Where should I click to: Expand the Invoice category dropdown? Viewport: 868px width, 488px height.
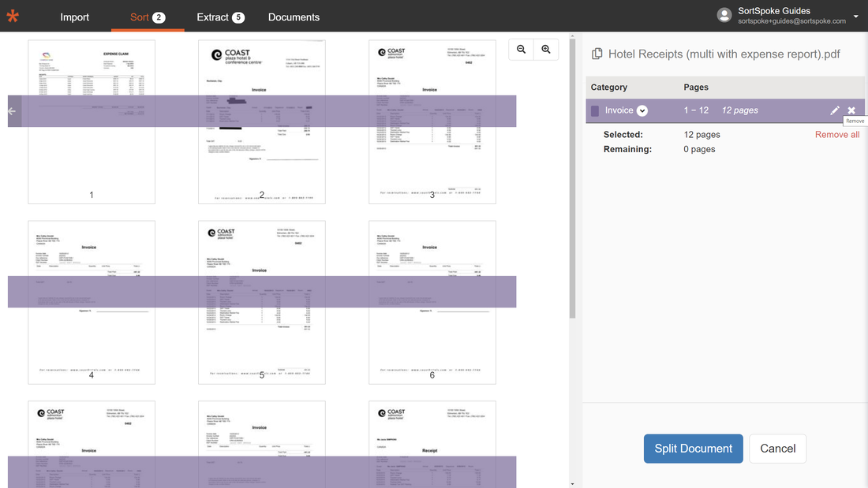tap(642, 110)
